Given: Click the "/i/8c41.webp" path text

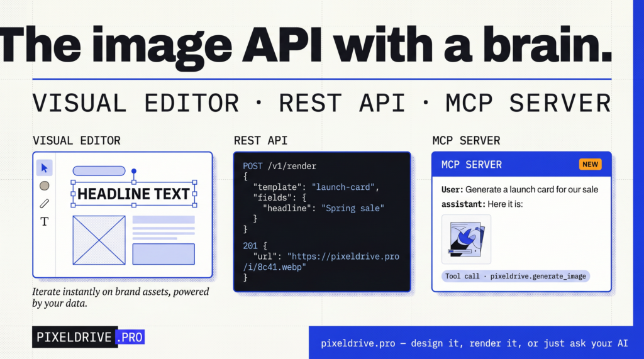Looking at the screenshot, I should tap(274, 267).
